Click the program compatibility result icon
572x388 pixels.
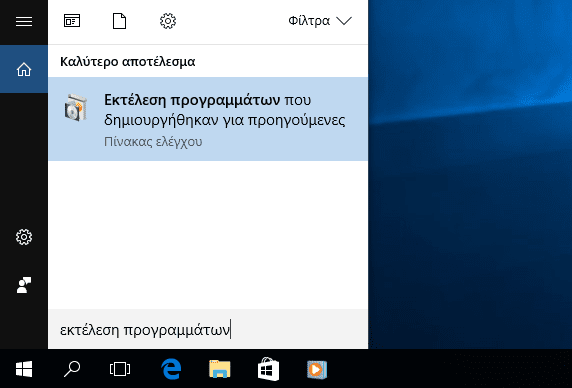point(76,108)
